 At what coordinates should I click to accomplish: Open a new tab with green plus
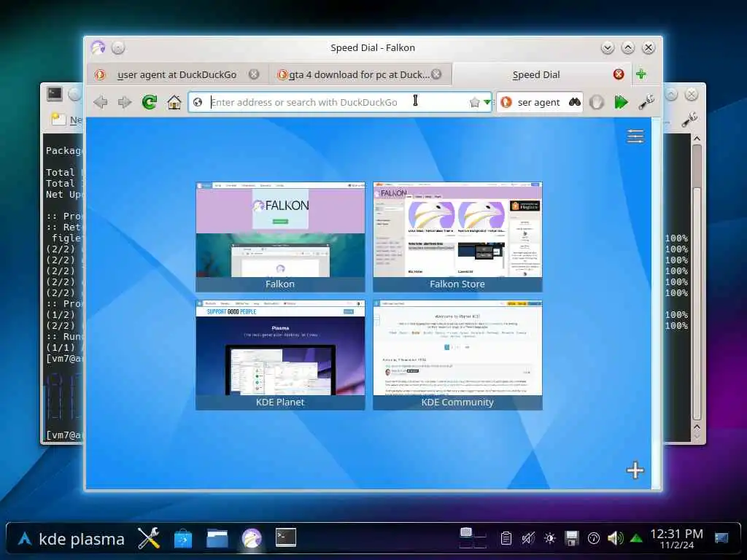click(641, 74)
